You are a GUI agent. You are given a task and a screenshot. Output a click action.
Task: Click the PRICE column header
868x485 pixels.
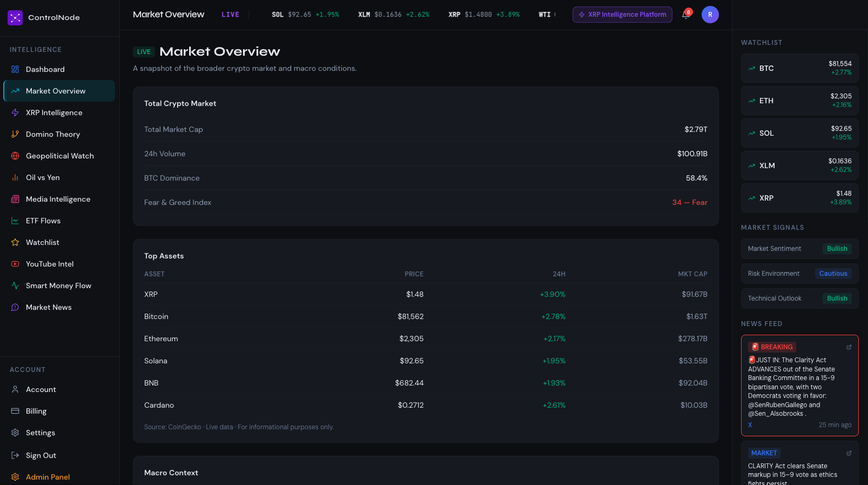[414, 274]
